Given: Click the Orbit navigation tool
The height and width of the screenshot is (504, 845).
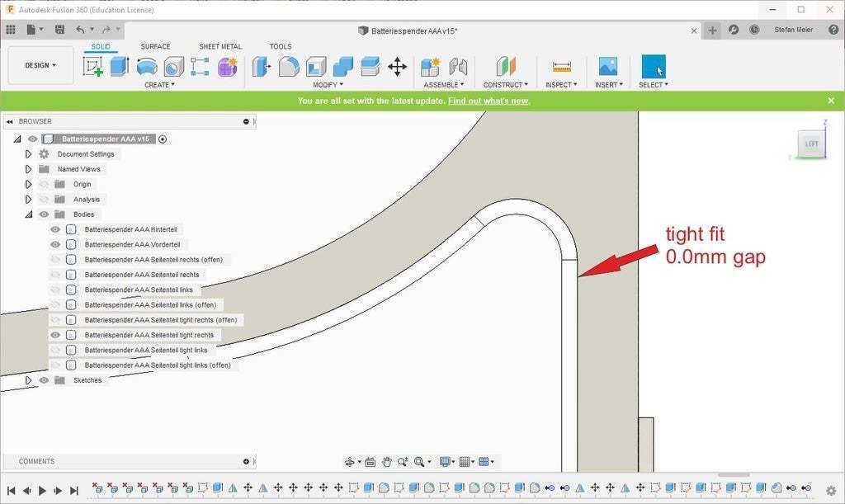Looking at the screenshot, I should coord(349,461).
